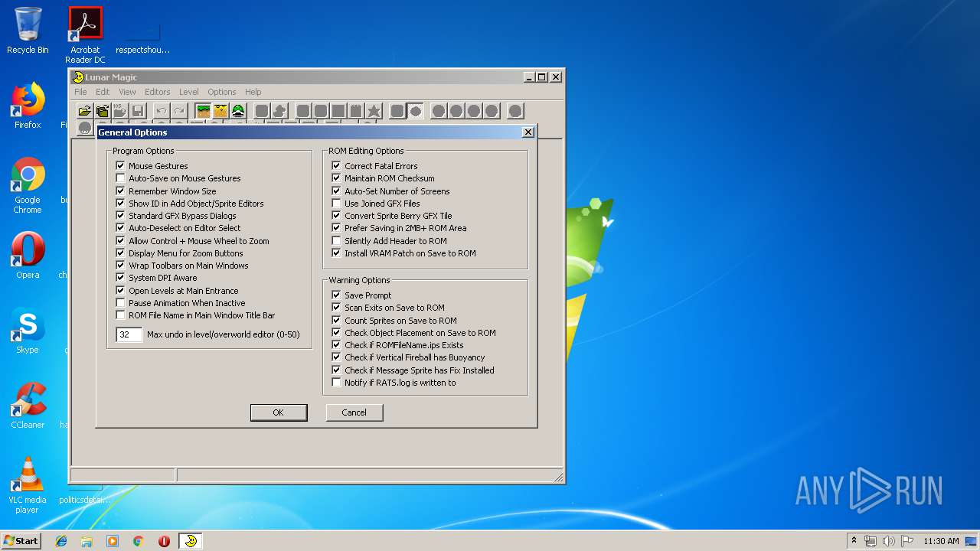
Task: Enable Use Joined GFX Files
Action: tap(336, 204)
